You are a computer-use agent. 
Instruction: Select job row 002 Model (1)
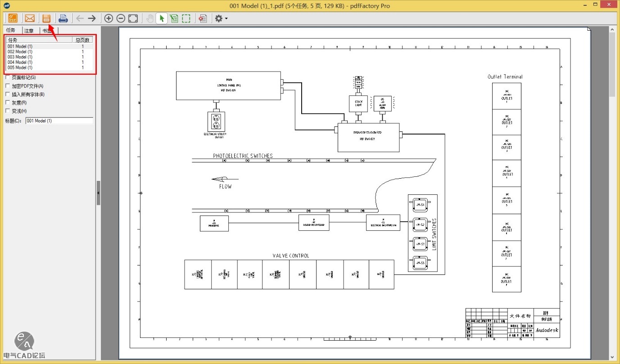(x=50, y=52)
